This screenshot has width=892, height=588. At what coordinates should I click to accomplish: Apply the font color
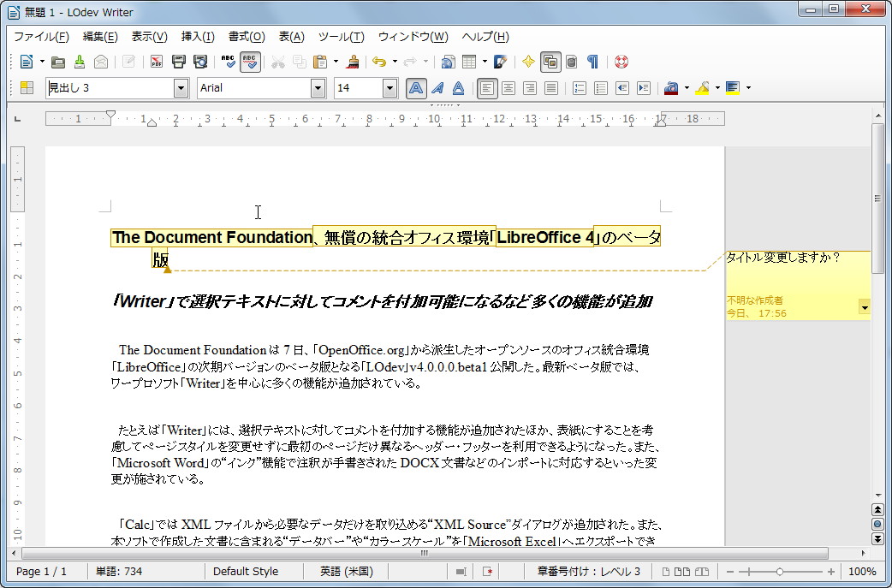tap(671, 88)
